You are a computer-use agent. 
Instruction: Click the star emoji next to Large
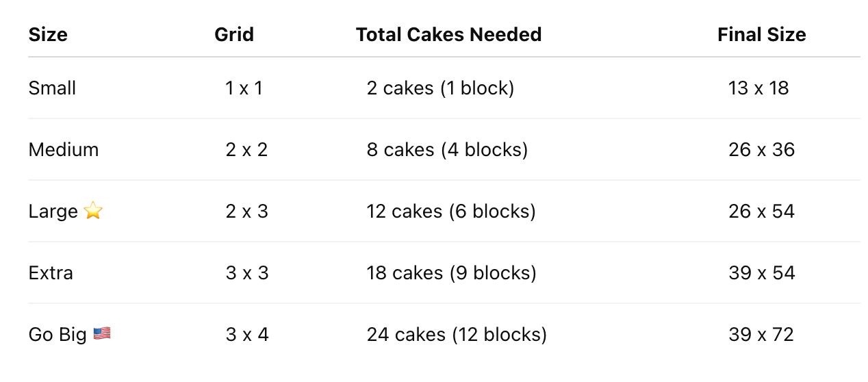tap(93, 212)
